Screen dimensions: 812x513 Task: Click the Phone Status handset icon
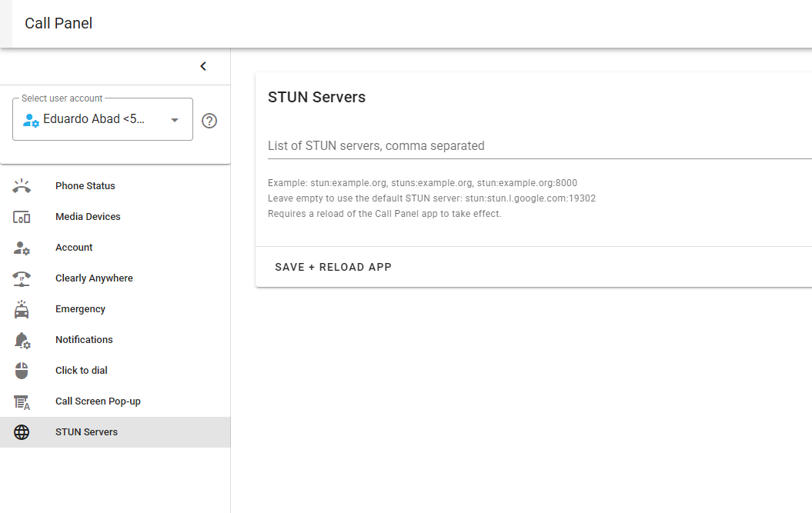pyautogui.click(x=22, y=186)
